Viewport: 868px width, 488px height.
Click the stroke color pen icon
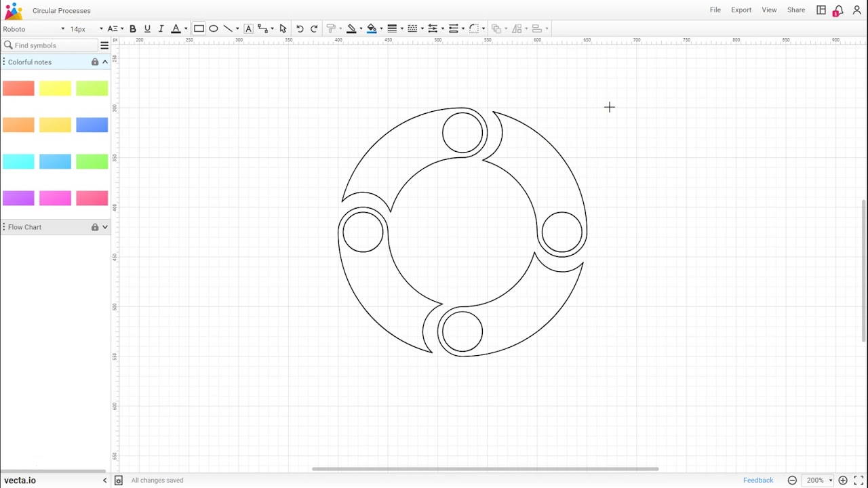click(x=351, y=28)
